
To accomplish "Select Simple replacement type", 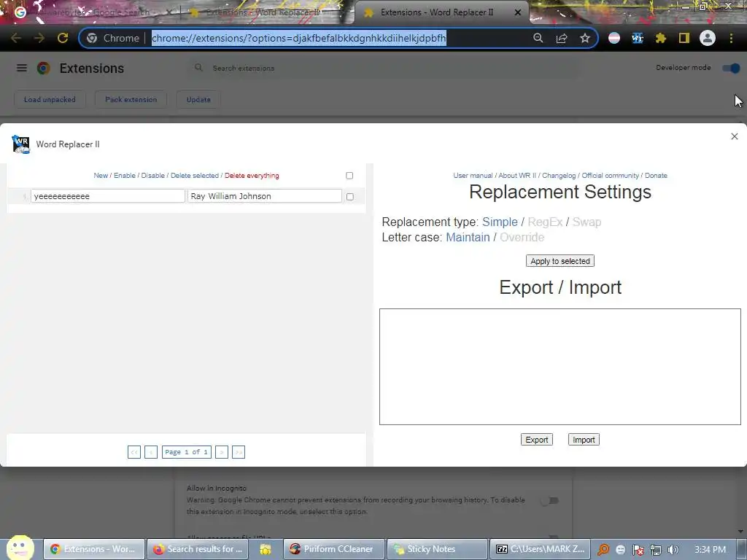I will pos(500,222).
